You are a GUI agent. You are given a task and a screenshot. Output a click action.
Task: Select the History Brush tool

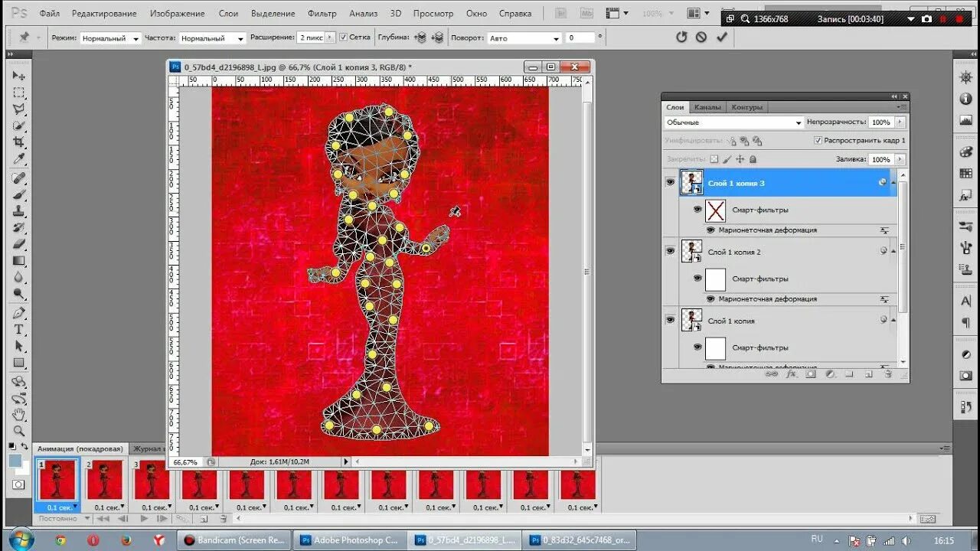coord(19,228)
